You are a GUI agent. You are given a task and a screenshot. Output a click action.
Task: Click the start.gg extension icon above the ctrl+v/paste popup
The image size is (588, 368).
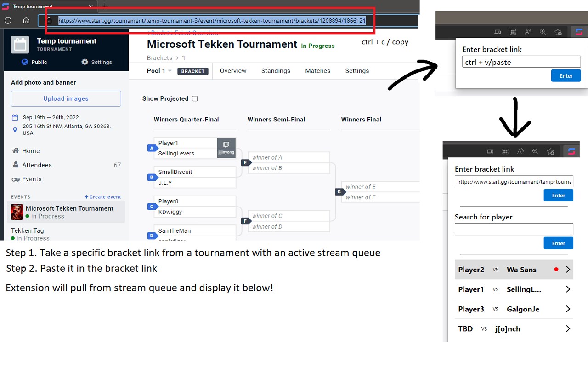tap(579, 32)
